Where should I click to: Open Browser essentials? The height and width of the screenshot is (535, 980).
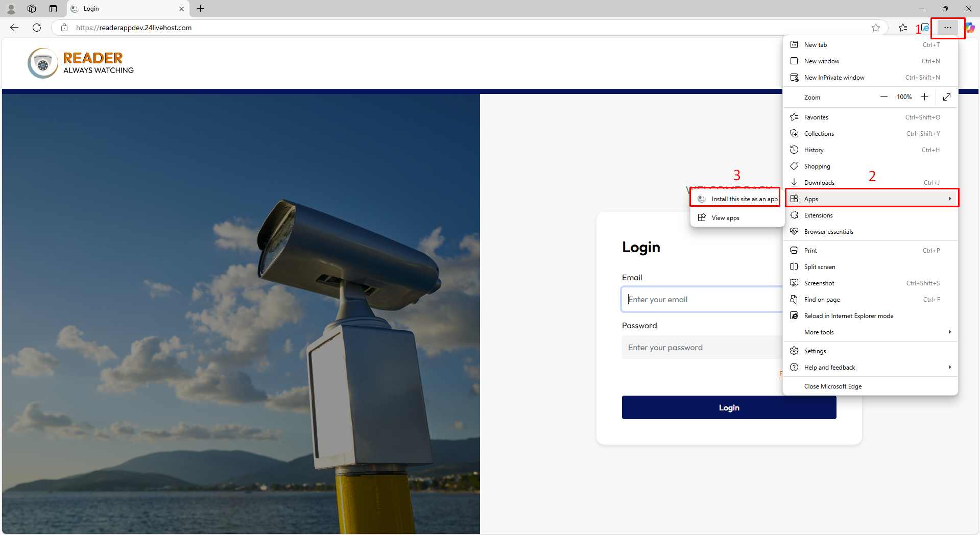point(870,232)
